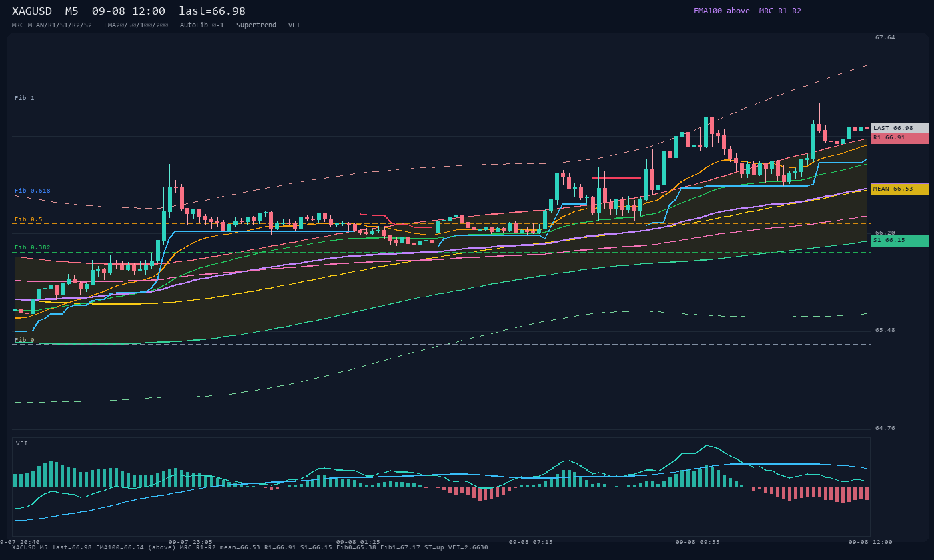Select the blue Fib 0.618 level label
Viewport: 934px width, 560px height.
[x=33, y=191]
